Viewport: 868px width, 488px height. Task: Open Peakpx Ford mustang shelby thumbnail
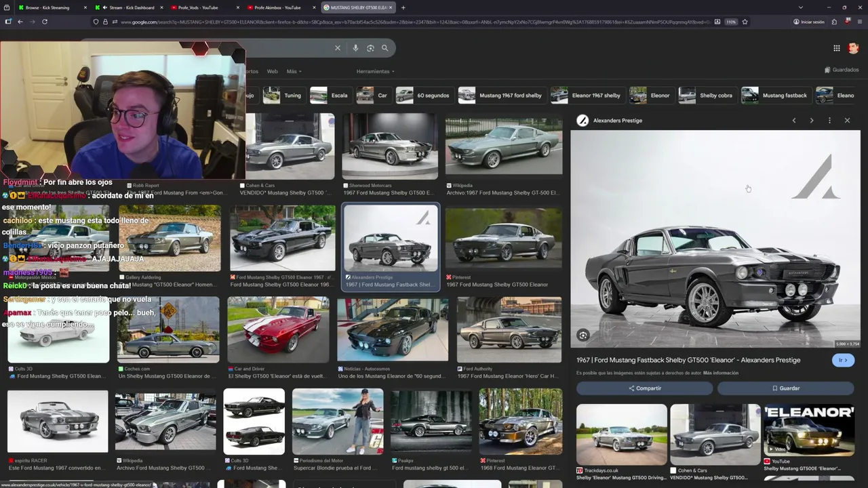pos(431,421)
